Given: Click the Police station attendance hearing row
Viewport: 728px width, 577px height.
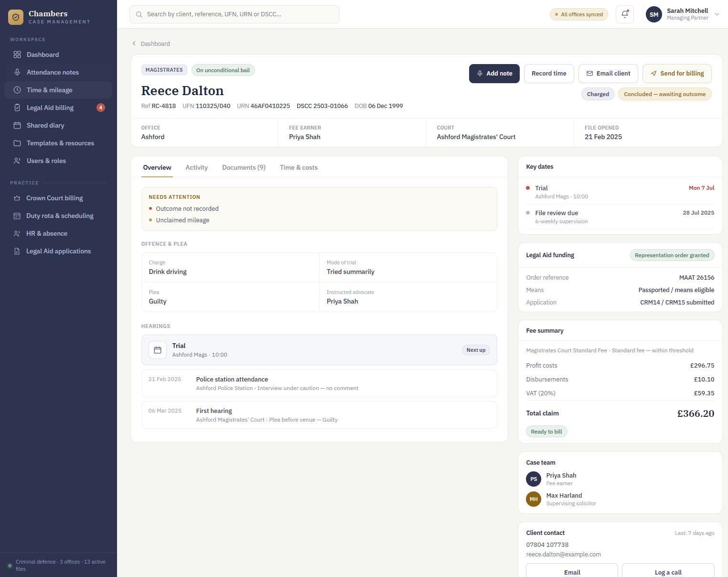Looking at the screenshot, I should [319, 383].
